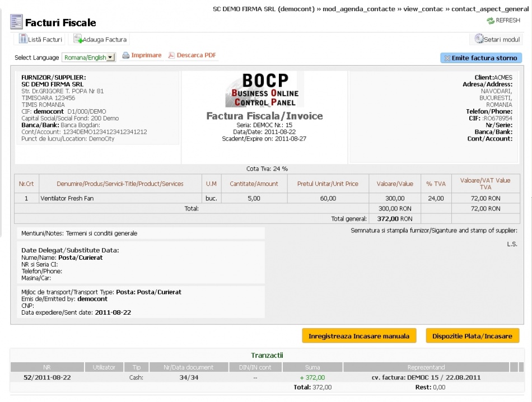The height and width of the screenshot is (402, 532).
Task: Click the Facturi Fiscale document icon
Action: point(16,22)
